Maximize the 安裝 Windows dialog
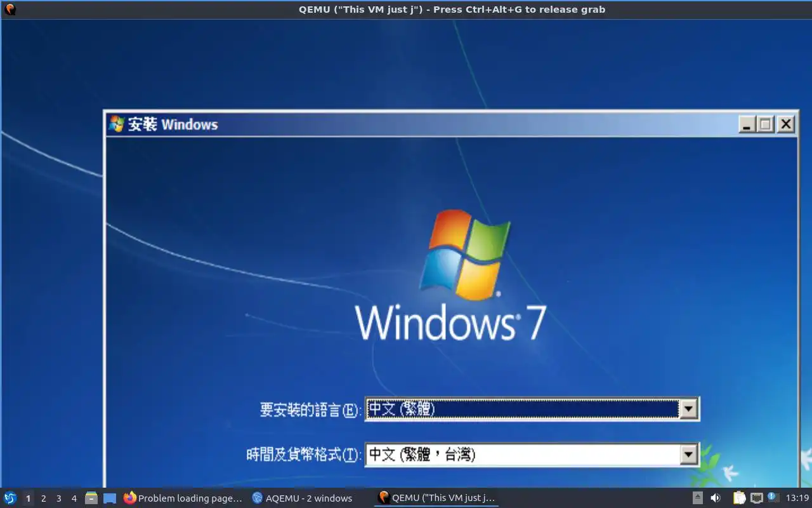Viewport: 812px width, 508px height. pos(766,124)
